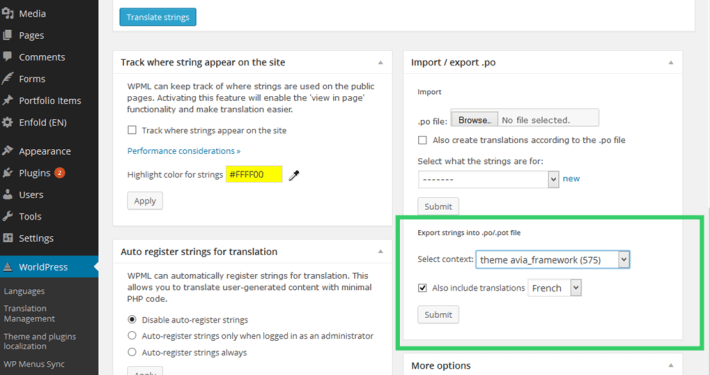Go to Theme and plugins localization
Viewport: 710px width, 375px height.
coord(40,341)
